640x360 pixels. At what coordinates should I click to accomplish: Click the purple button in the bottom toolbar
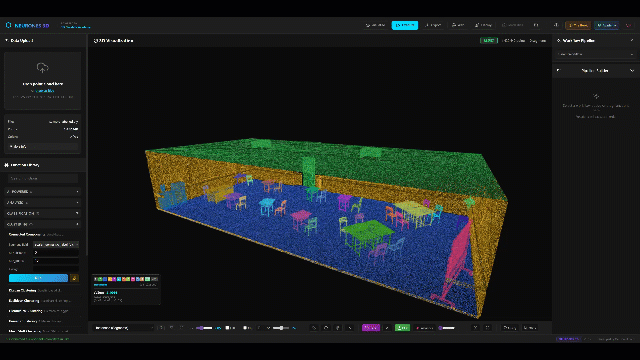371,328
